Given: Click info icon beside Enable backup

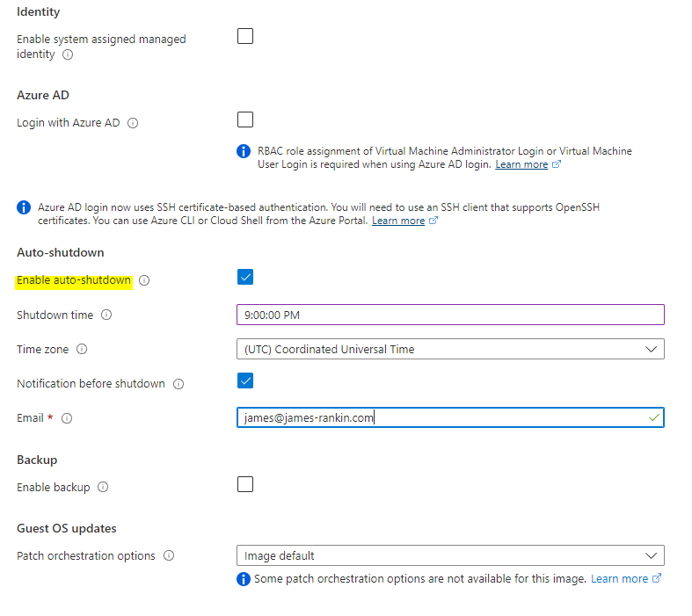Looking at the screenshot, I should 103,487.
